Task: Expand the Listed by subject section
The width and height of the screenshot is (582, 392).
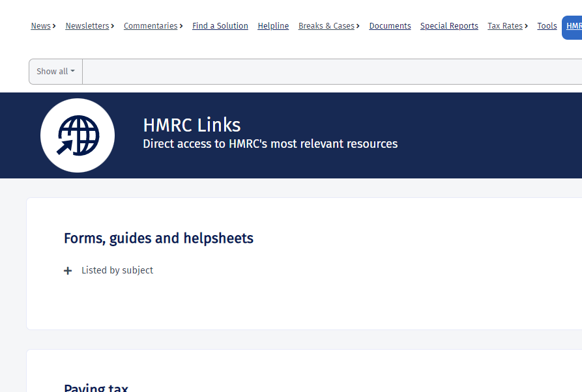Action: pos(117,270)
